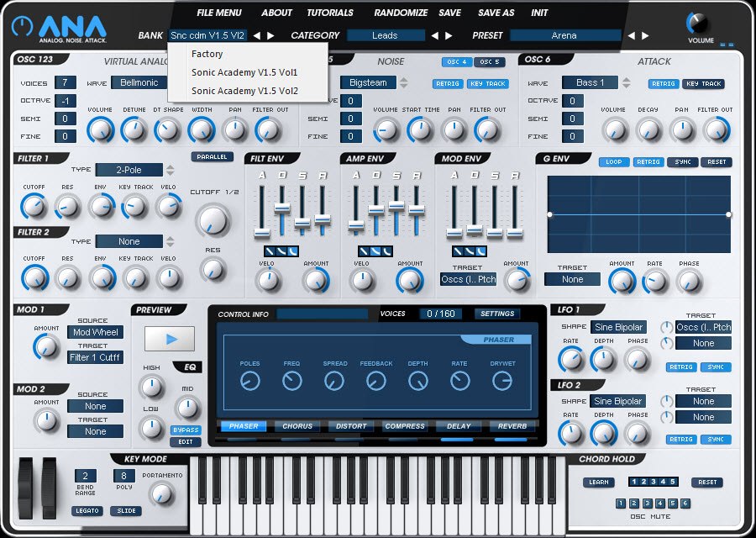Click the Phaser Freq knob
This screenshot has height=538, width=756.
292,381
